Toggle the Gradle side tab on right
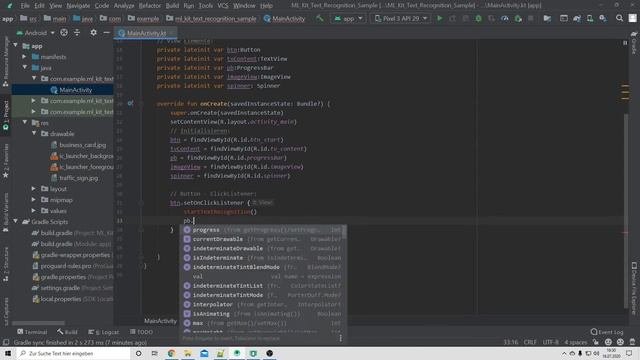This screenshot has width=640, height=360. click(x=634, y=43)
